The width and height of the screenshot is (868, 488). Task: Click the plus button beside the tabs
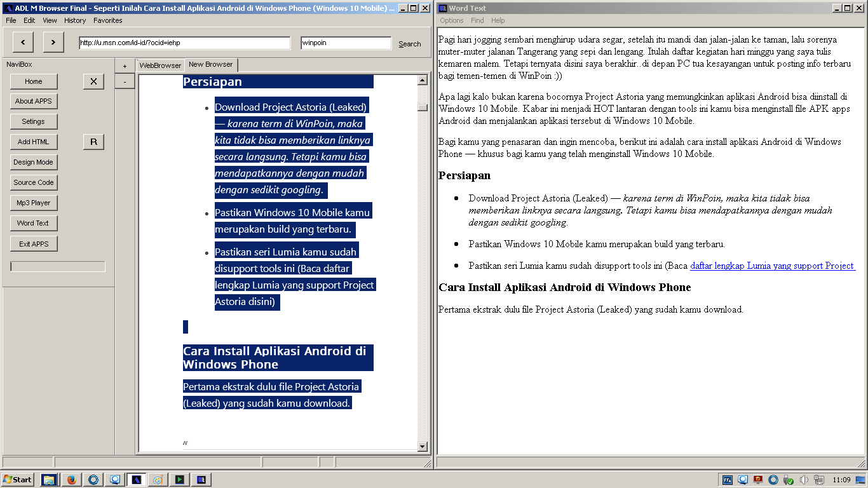click(x=125, y=66)
